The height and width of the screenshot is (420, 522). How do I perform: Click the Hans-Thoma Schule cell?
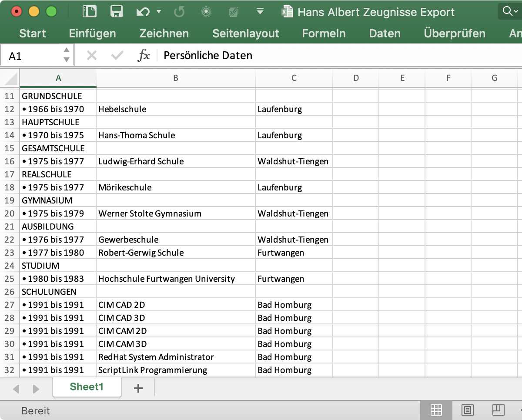(176, 135)
